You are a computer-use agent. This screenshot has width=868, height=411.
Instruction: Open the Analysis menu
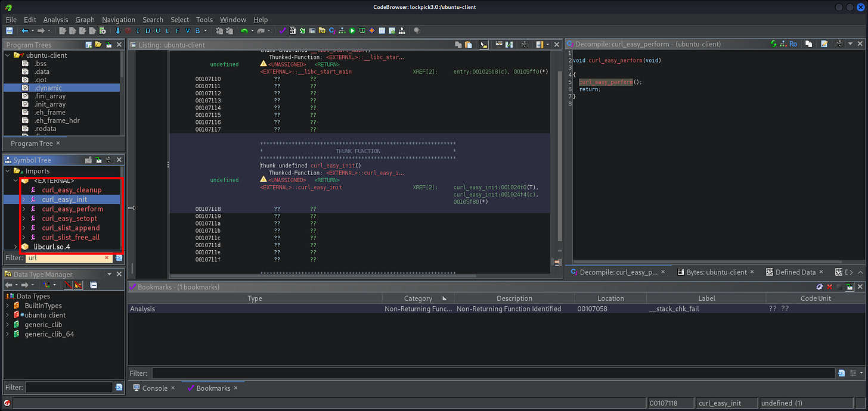click(x=55, y=20)
